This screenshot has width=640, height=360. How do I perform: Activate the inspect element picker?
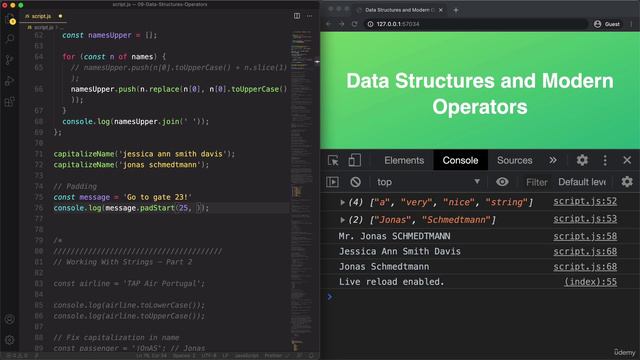coord(333,160)
